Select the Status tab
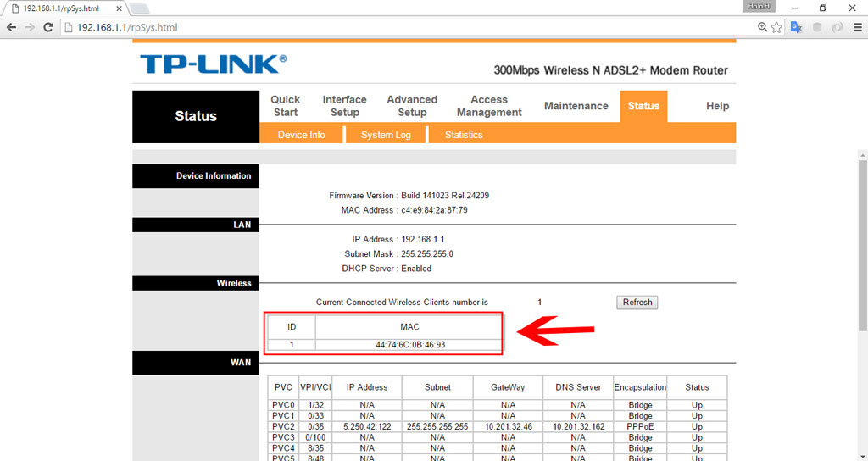Viewport: 868px width, 461px height. 643,106
